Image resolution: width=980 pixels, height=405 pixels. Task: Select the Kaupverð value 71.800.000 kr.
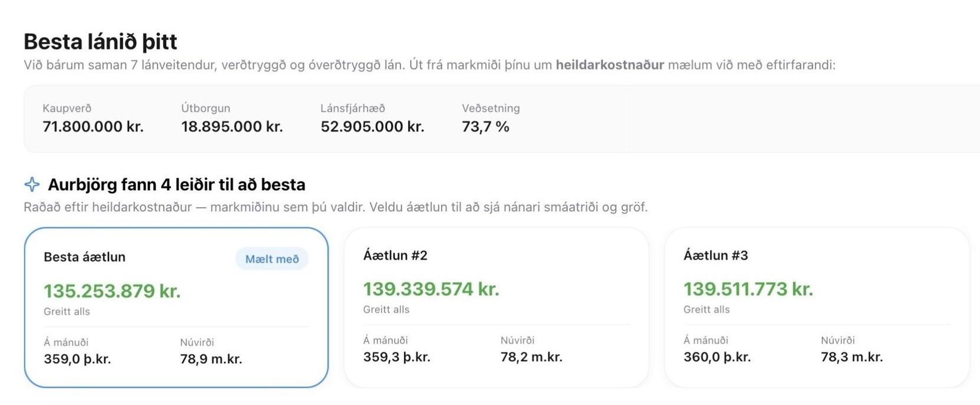93,127
